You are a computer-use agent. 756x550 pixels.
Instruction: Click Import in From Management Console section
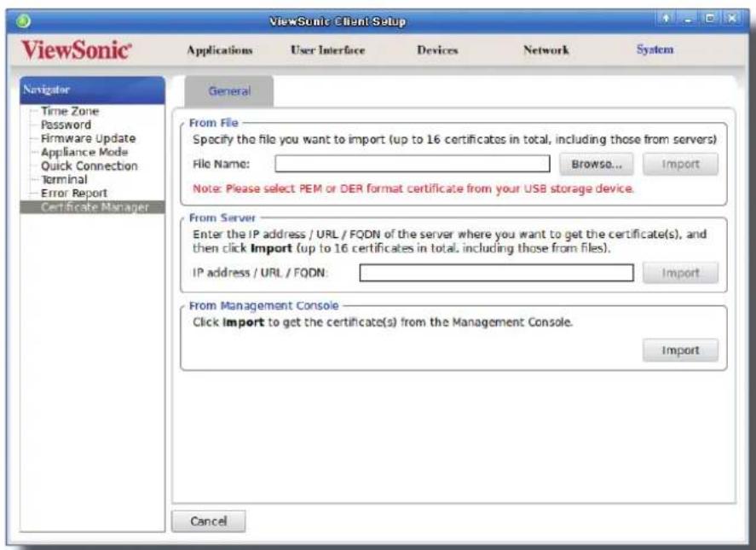click(x=680, y=350)
